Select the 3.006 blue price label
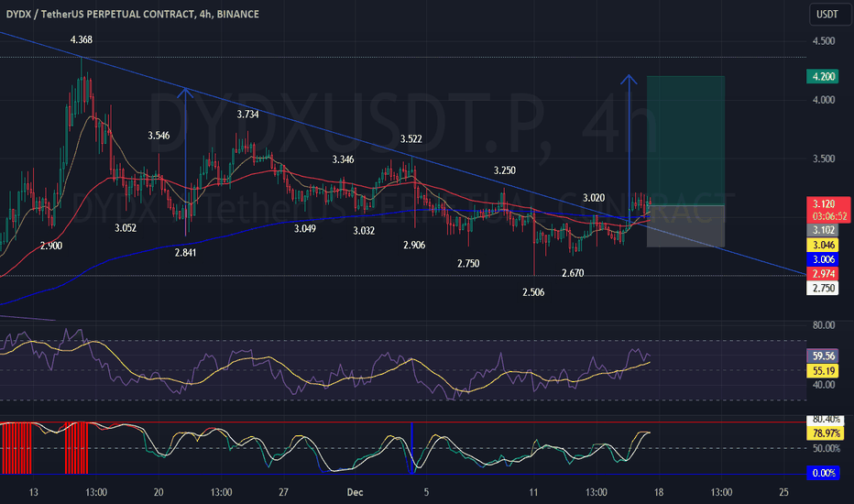The width and height of the screenshot is (854, 504). coord(823,259)
